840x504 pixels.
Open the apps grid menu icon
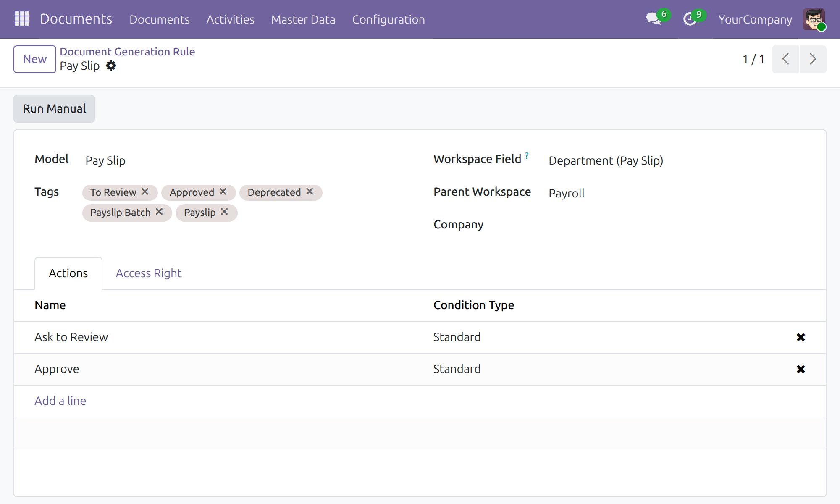point(22,19)
